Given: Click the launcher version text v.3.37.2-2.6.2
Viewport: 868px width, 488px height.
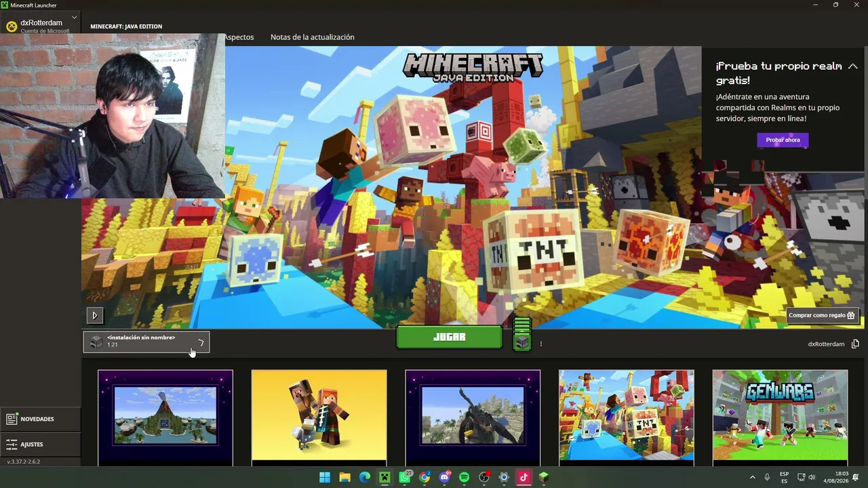Looking at the screenshot, I should click(23, 462).
